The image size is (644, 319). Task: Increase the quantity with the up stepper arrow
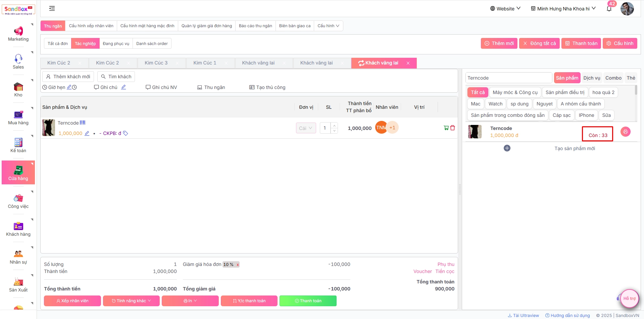coord(334,125)
